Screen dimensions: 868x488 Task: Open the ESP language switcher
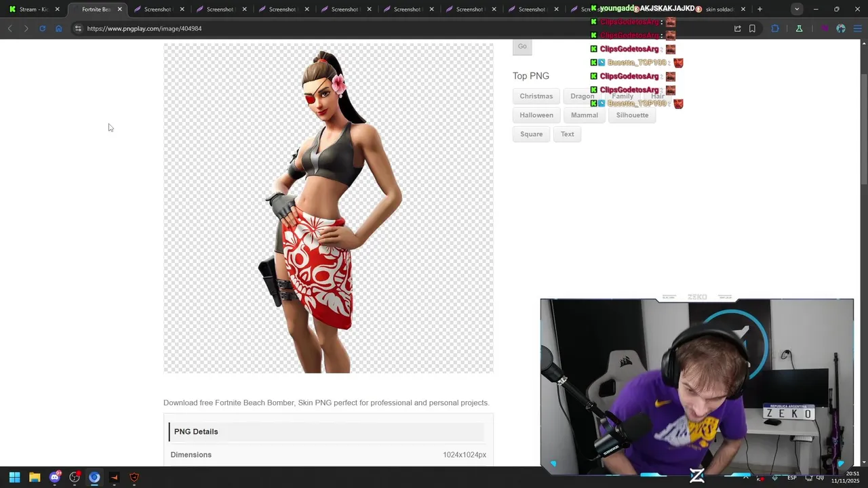pyautogui.click(x=791, y=478)
